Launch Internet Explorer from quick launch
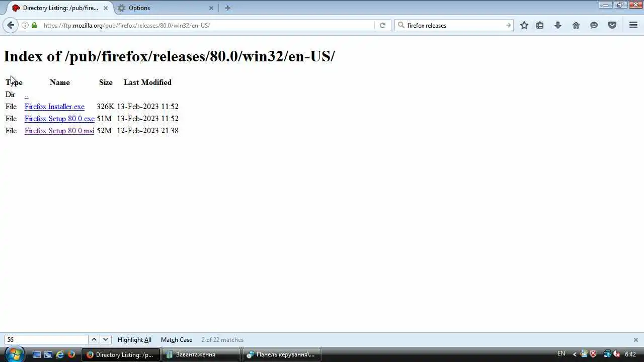Image resolution: width=644 pixels, height=362 pixels. click(60, 354)
